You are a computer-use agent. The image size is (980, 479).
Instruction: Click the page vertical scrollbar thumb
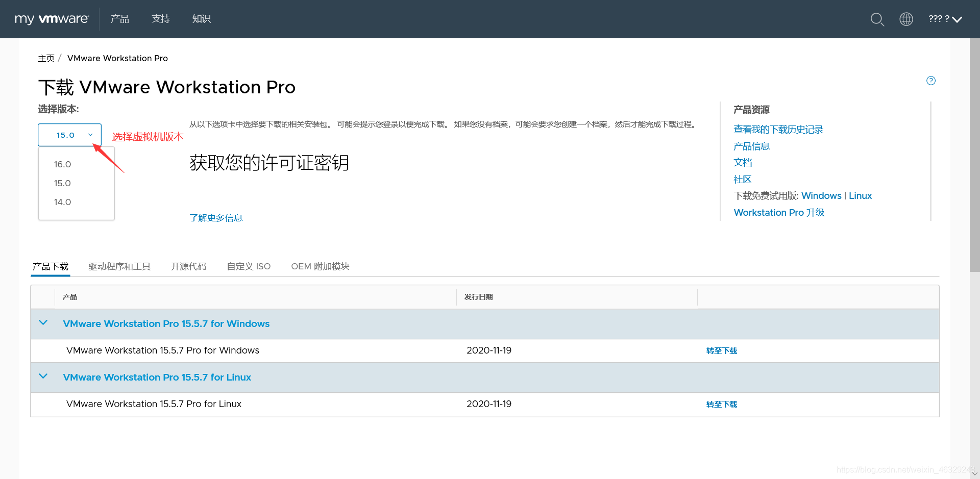pos(974,156)
